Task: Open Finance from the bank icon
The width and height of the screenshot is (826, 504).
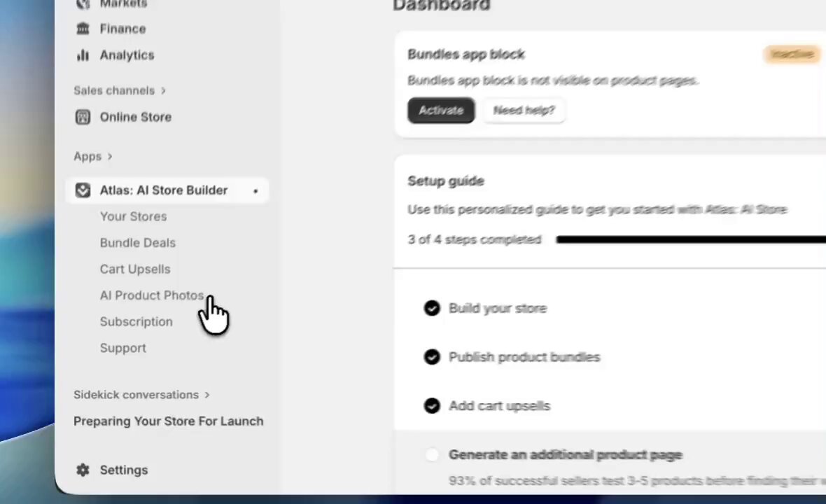Action: coord(83,29)
